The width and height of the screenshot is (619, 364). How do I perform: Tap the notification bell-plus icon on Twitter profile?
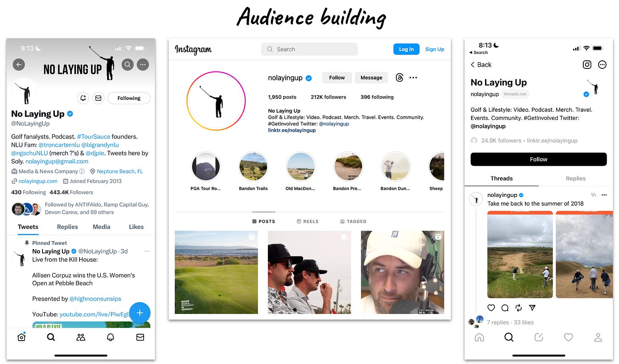(83, 98)
